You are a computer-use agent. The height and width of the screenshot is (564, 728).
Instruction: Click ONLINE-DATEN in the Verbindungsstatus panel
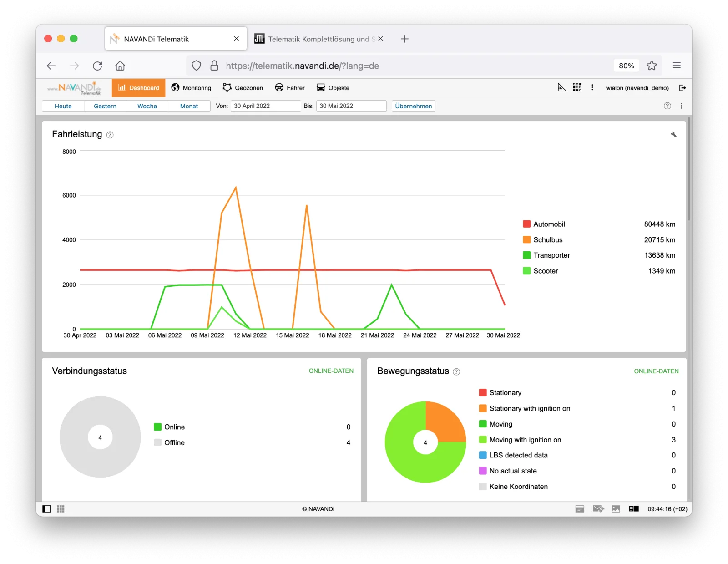click(x=331, y=371)
